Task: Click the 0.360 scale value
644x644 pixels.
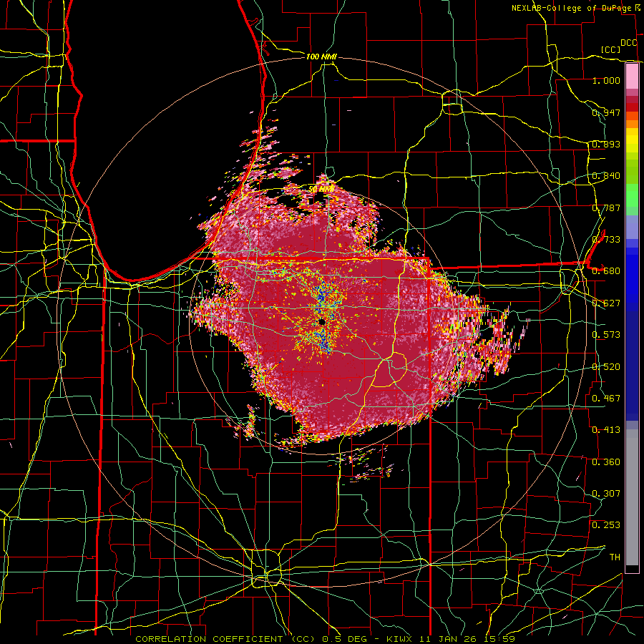Action: (x=606, y=462)
